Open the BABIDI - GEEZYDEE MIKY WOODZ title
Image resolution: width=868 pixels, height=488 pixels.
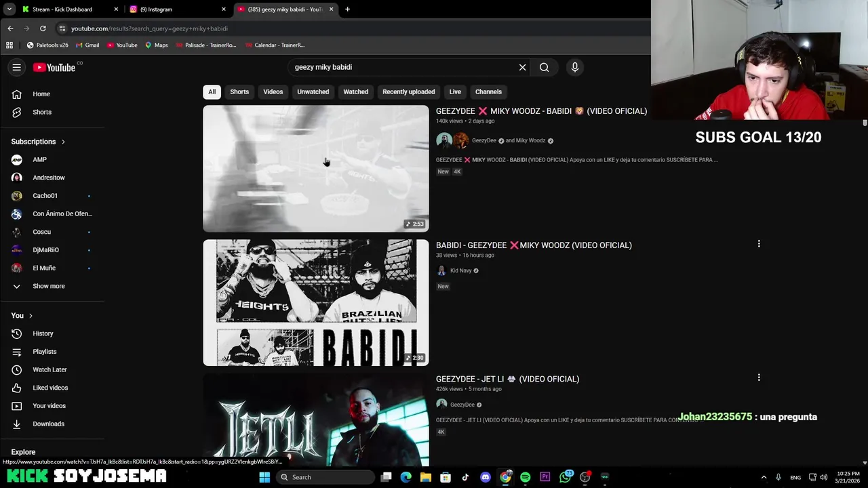pyautogui.click(x=534, y=245)
